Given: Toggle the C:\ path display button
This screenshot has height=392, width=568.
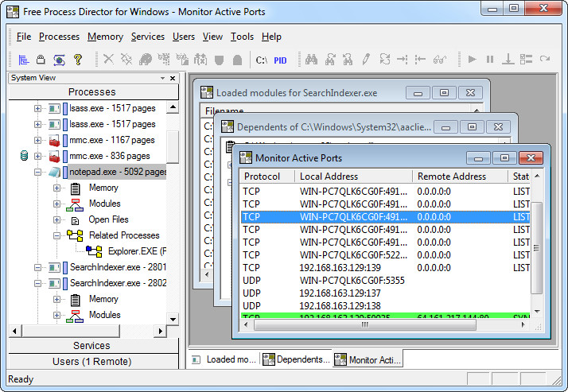Looking at the screenshot, I should coord(261,60).
